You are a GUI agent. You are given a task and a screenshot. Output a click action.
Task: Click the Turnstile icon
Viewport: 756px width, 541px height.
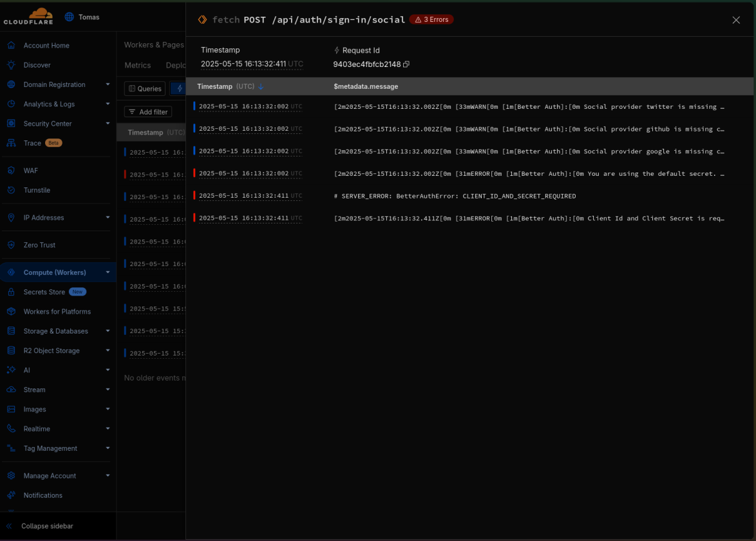(11, 190)
